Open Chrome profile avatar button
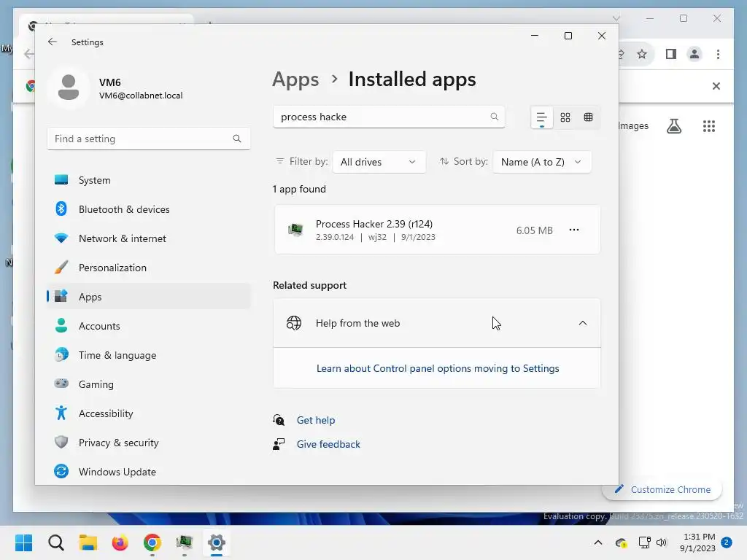 [x=694, y=54]
